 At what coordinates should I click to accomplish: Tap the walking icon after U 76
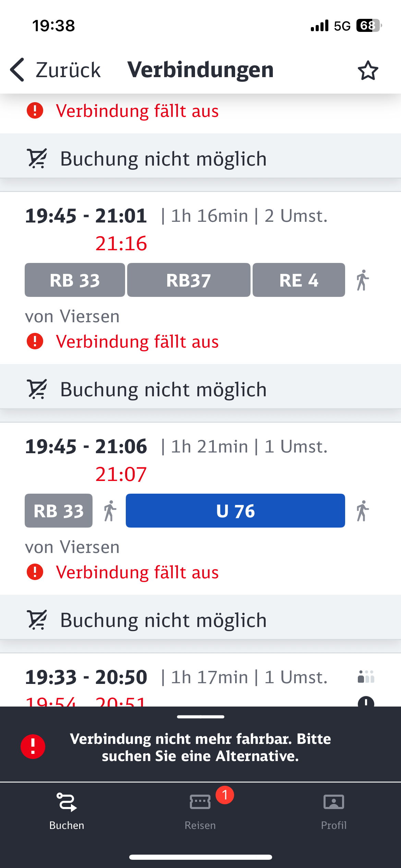362,511
